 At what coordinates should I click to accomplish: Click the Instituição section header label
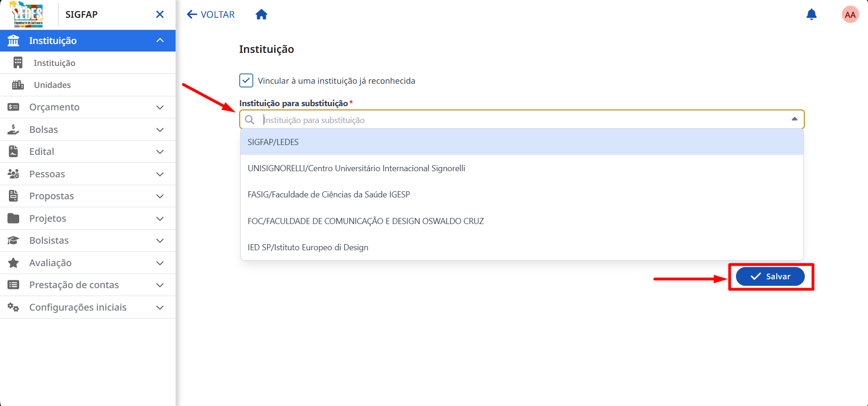[x=53, y=41]
